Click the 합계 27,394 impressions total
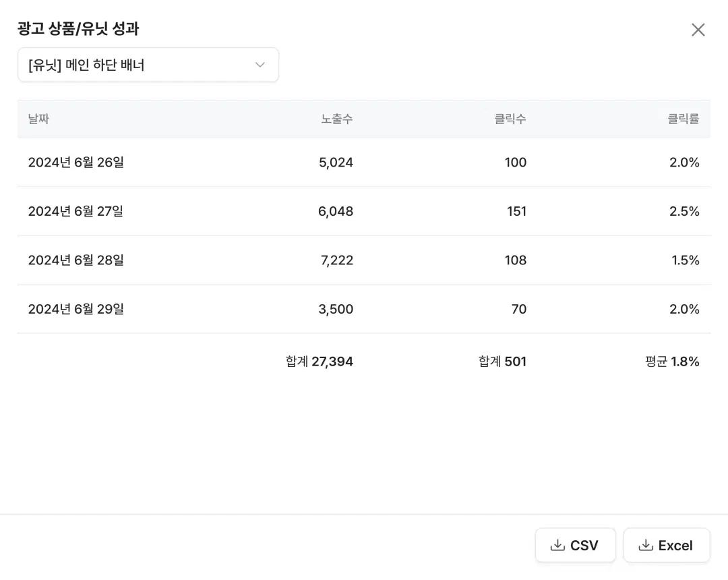 [x=319, y=361]
